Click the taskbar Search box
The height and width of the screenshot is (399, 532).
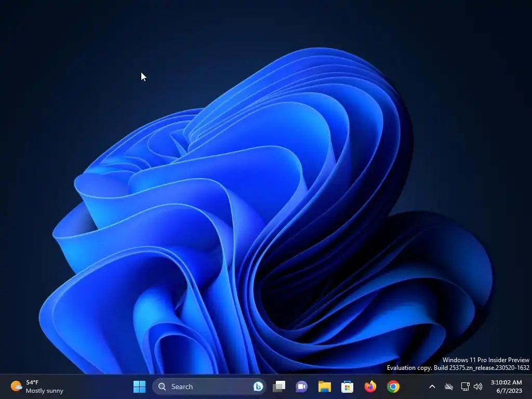coord(209,387)
